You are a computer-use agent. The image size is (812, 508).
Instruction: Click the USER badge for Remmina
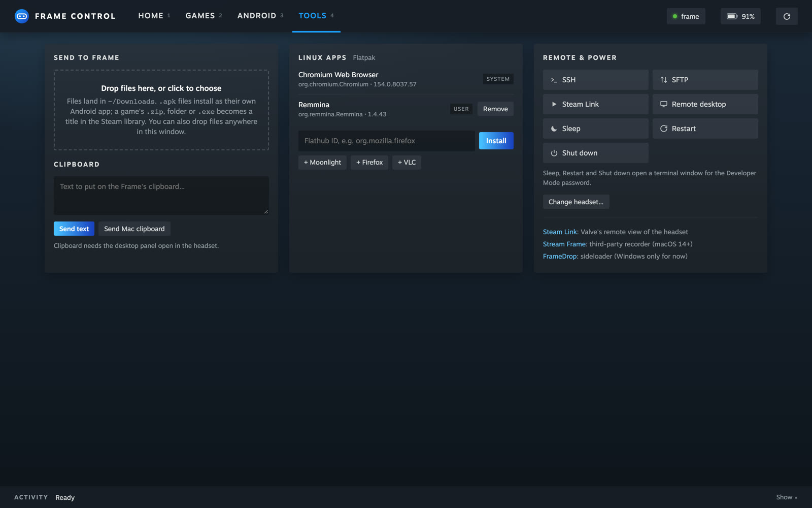461,109
